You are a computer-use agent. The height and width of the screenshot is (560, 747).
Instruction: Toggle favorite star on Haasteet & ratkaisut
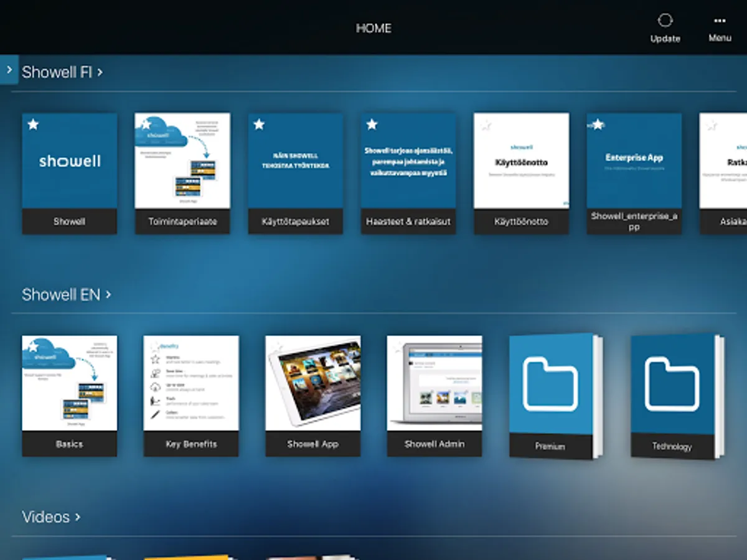coord(372,124)
